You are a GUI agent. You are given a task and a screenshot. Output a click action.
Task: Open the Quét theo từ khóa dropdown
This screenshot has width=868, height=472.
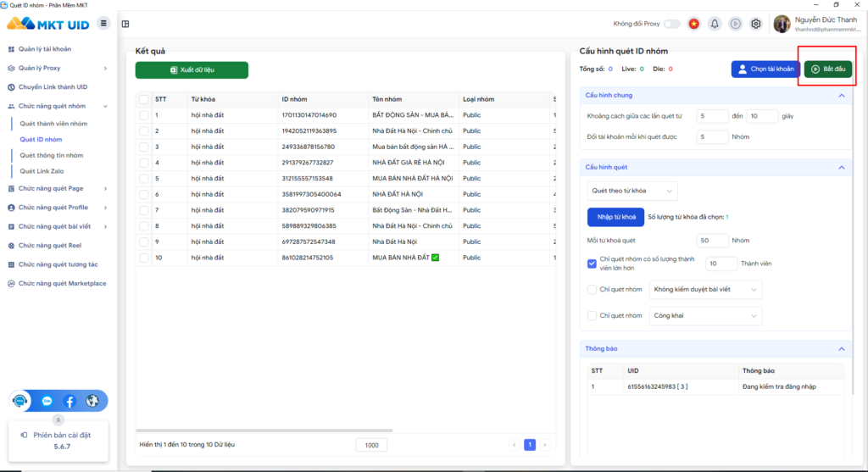tap(632, 191)
